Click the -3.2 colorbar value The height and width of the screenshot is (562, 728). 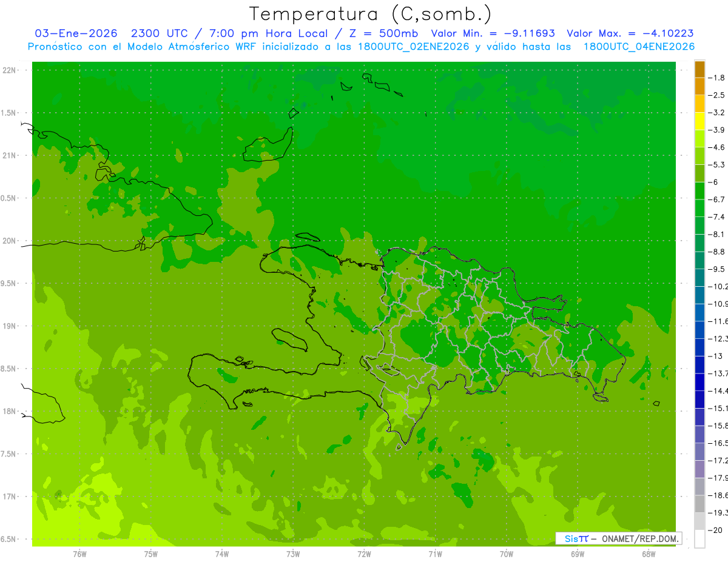(717, 113)
